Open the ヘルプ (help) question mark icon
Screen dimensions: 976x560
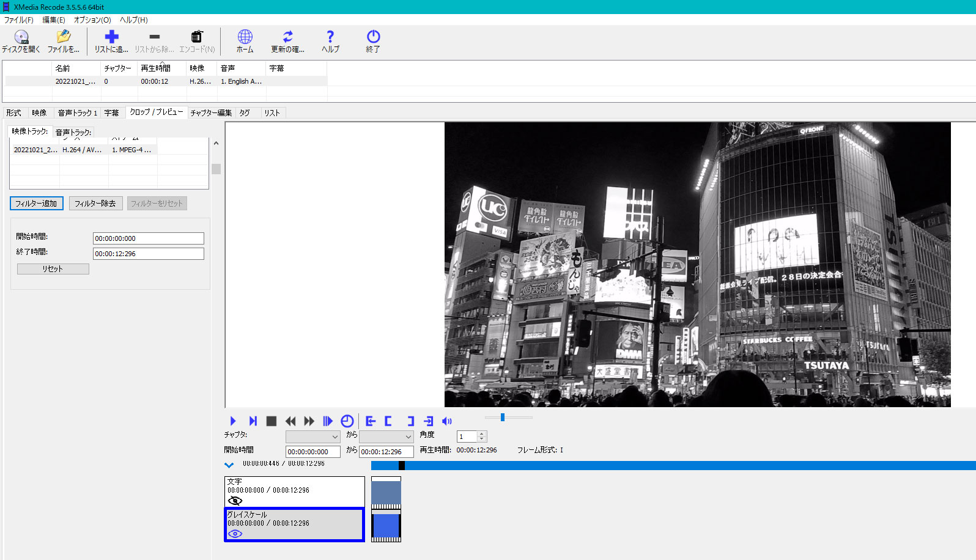click(330, 37)
